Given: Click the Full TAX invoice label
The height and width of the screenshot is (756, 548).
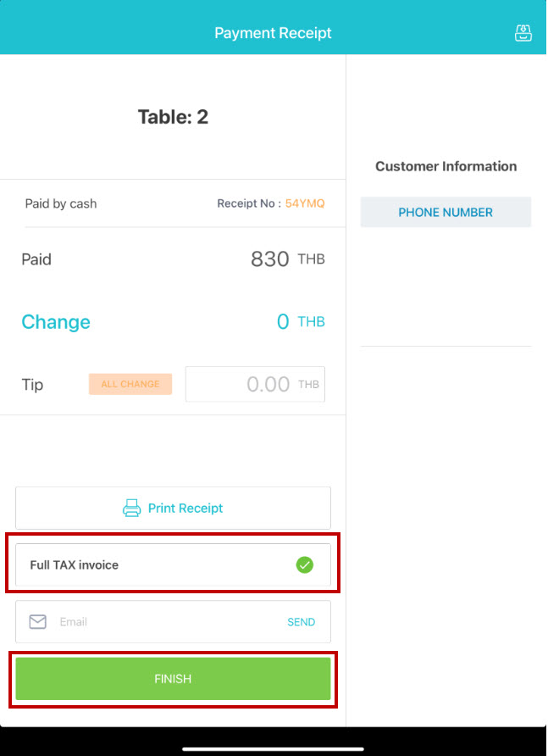Looking at the screenshot, I should (75, 565).
